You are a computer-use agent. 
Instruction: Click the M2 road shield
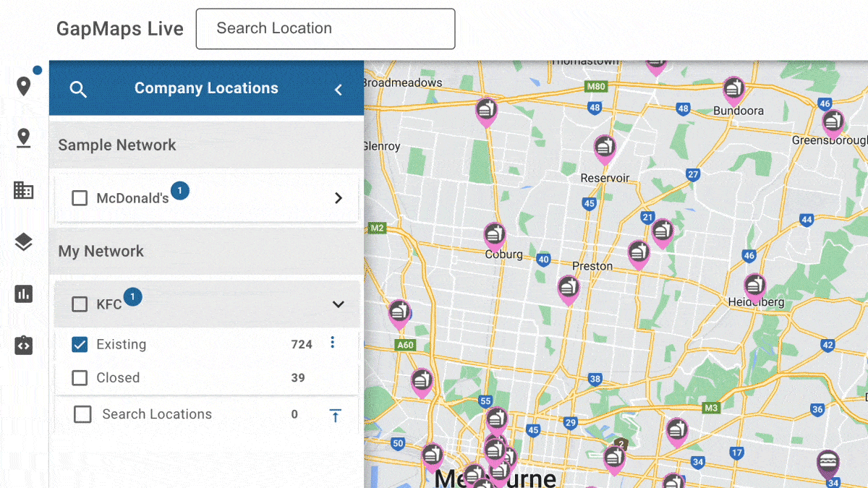377,228
